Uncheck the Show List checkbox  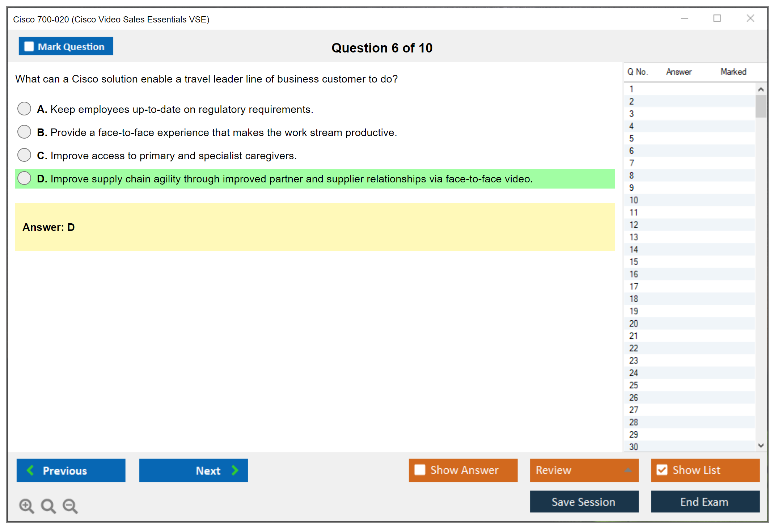click(x=662, y=470)
